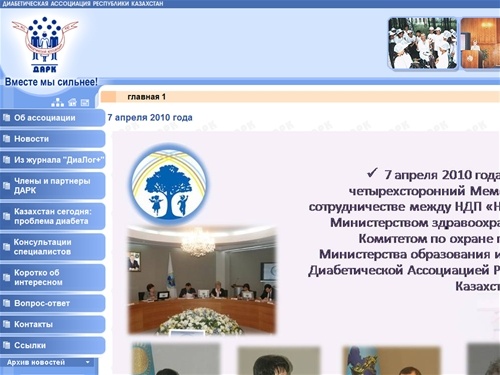Open the Новости section
The width and height of the screenshot is (500, 375).
coord(53,139)
